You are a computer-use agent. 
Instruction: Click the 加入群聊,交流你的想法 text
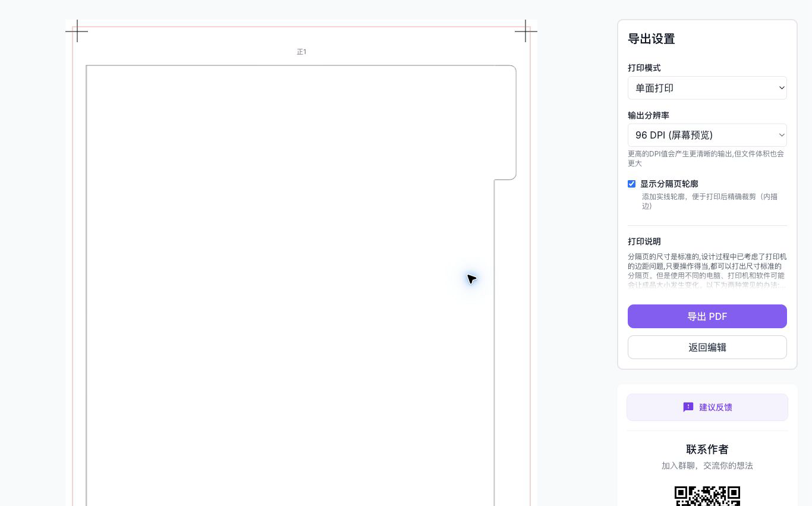(707, 466)
